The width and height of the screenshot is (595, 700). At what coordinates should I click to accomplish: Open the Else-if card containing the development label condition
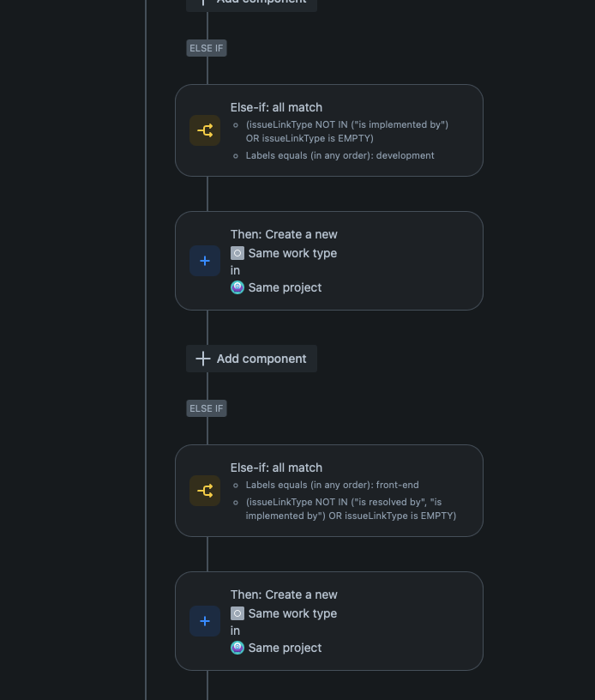(329, 130)
